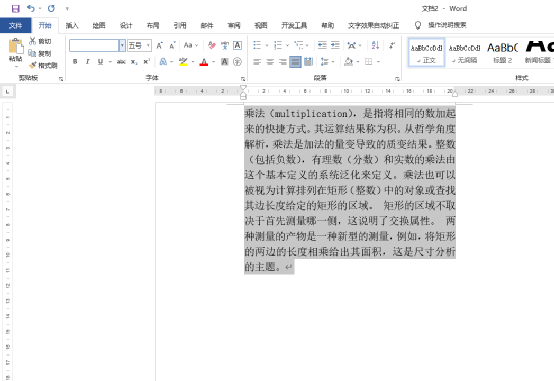The image size is (554, 381).
Task: Toggle strikethrough formatting
Action: coord(121,62)
